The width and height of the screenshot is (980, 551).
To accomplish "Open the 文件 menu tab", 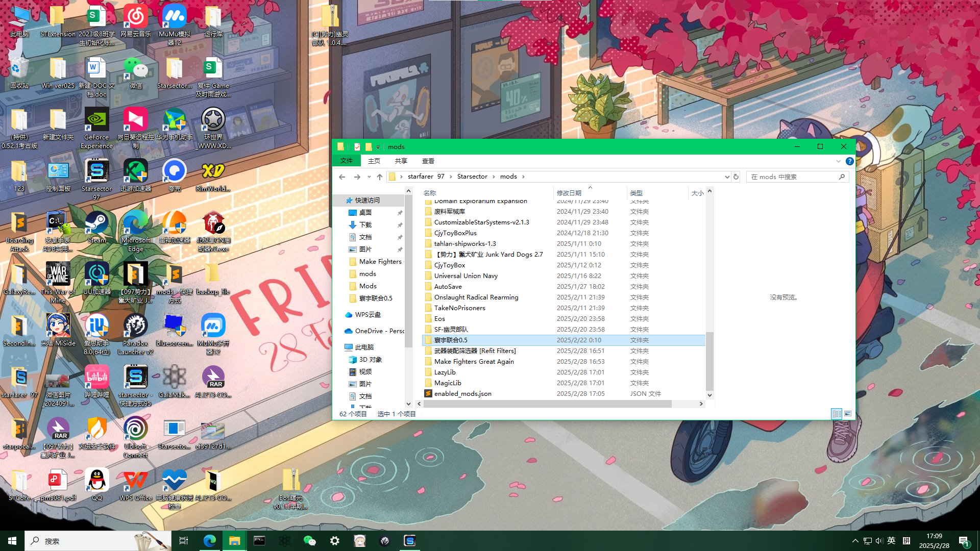I will [x=347, y=161].
